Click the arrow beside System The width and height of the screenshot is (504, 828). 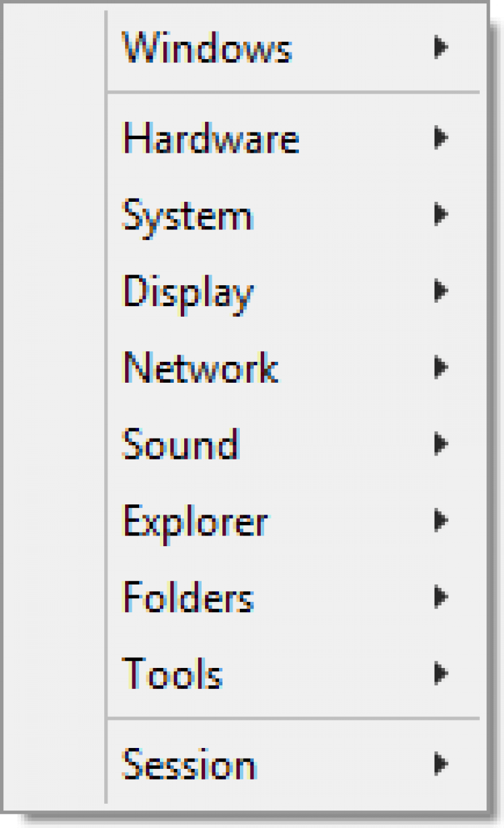tap(441, 215)
